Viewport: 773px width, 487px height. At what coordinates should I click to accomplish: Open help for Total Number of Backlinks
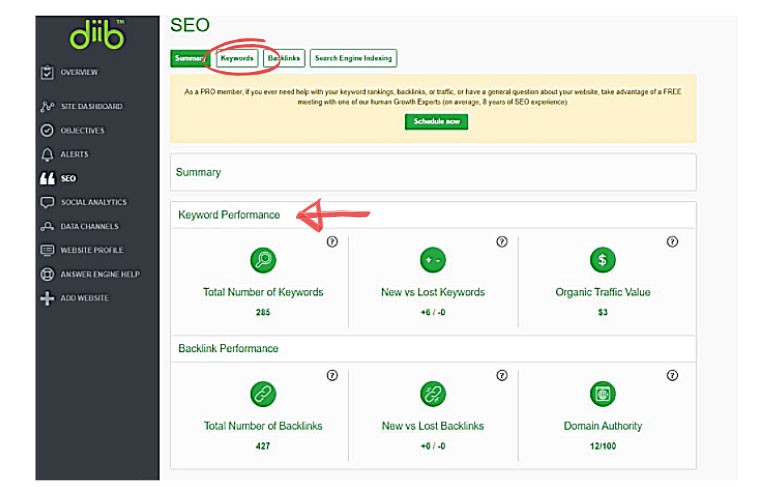[x=332, y=376]
